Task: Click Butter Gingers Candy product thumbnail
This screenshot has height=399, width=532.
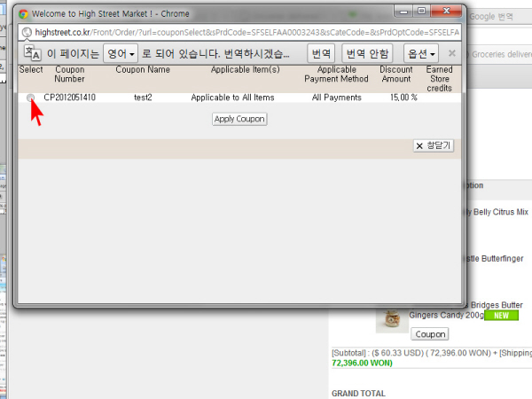Action: click(392, 319)
